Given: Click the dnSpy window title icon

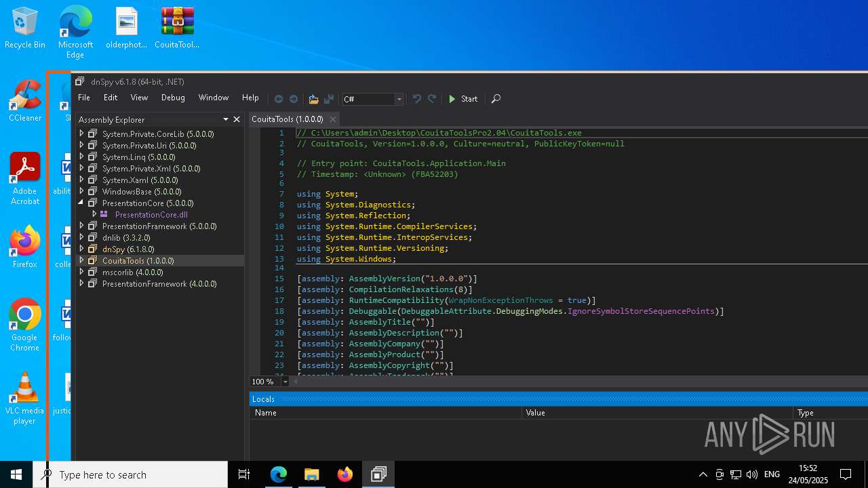Looking at the screenshot, I should click(x=80, y=81).
